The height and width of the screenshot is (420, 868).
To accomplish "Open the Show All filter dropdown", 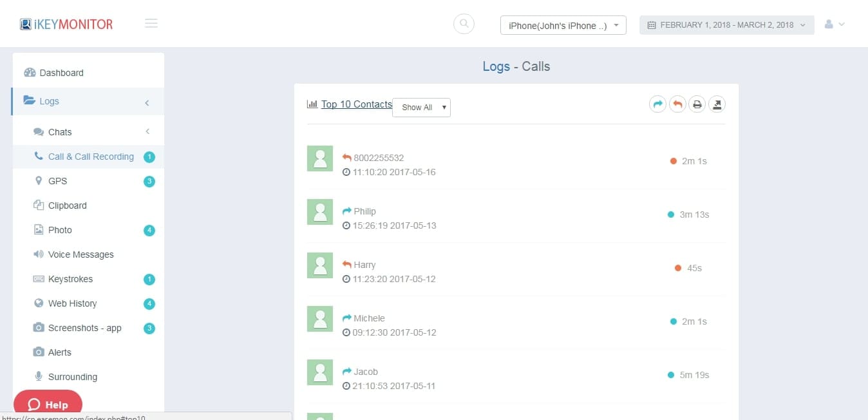I will point(421,108).
